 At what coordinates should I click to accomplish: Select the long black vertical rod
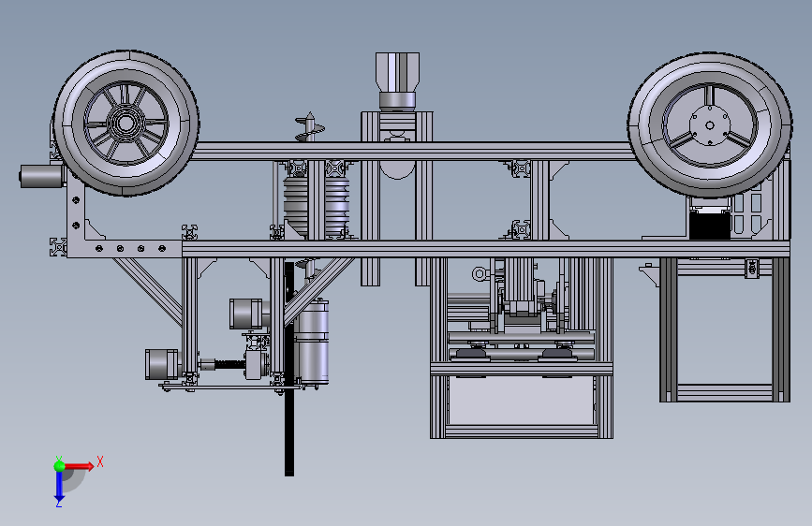click(289, 369)
